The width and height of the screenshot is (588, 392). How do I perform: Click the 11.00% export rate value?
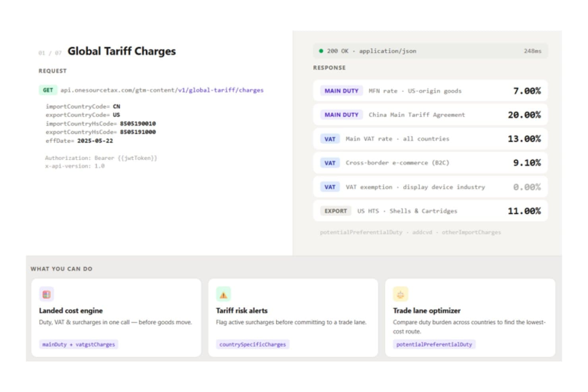[524, 211]
